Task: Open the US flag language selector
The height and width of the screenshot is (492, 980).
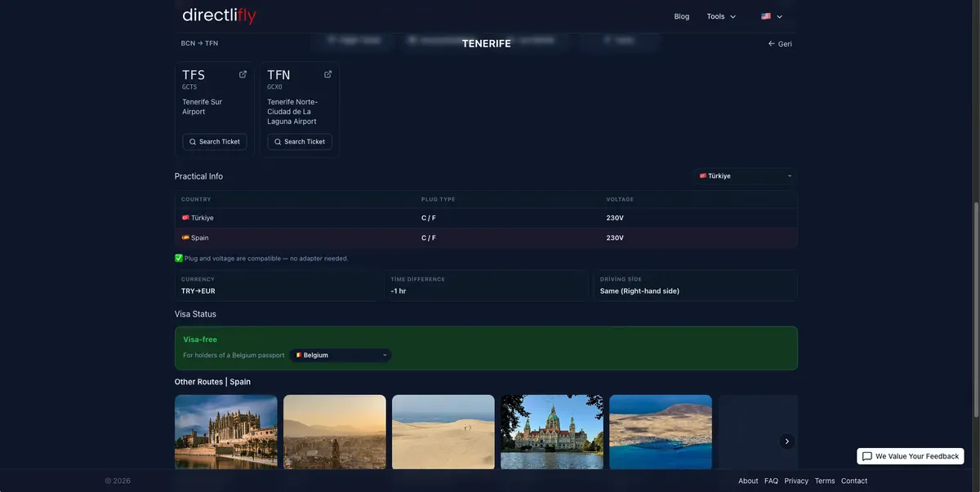Action: (772, 16)
